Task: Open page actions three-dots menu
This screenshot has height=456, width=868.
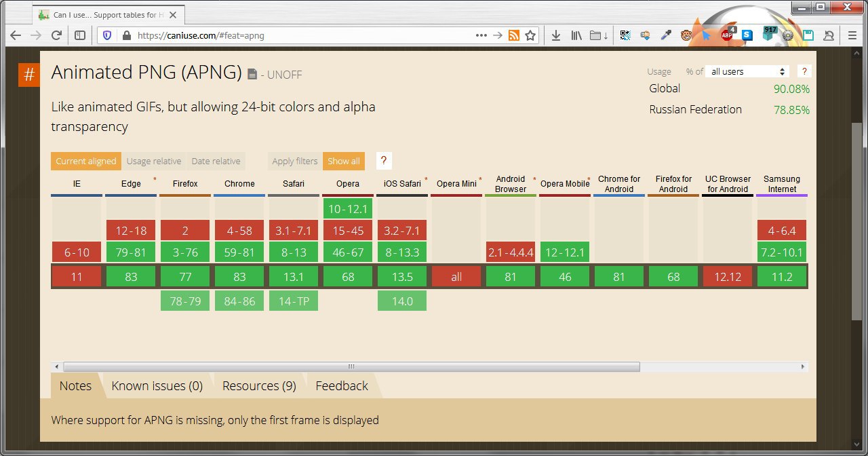Action: click(481, 35)
